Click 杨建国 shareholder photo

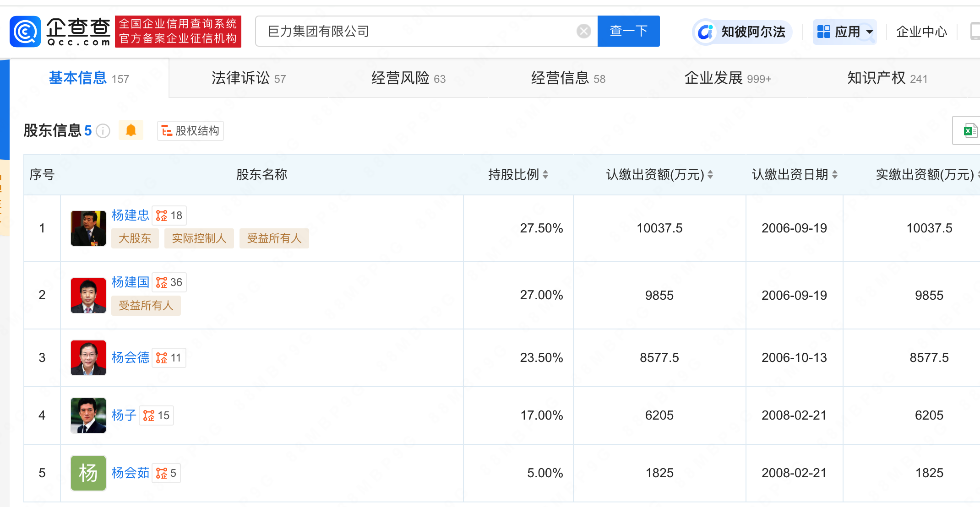click(x=88, y=295)
